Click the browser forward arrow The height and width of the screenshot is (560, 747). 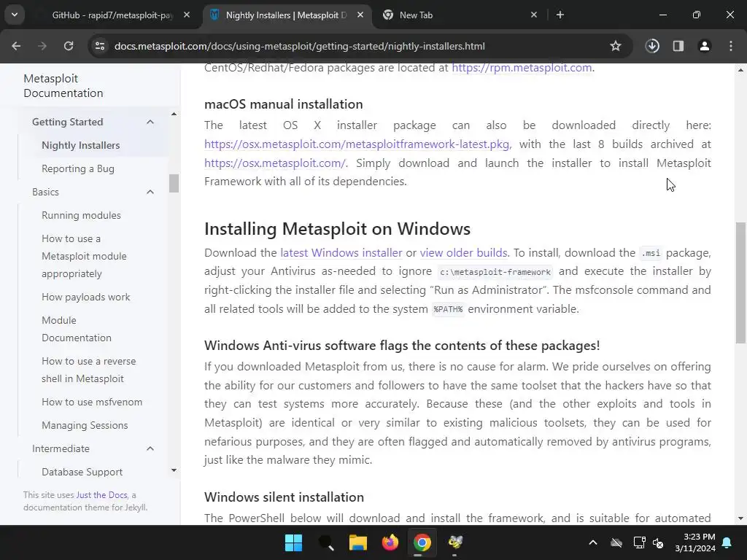coord(42,46)
